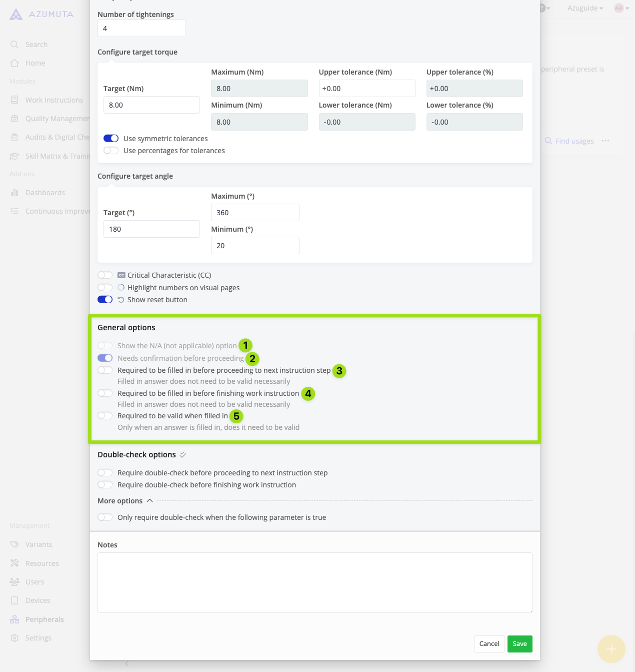Enable Require double-check before finishing work instruction

[x=105, y=484]
